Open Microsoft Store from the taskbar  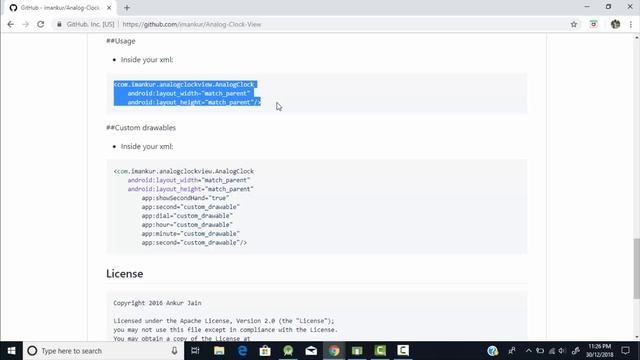point(265,351)
